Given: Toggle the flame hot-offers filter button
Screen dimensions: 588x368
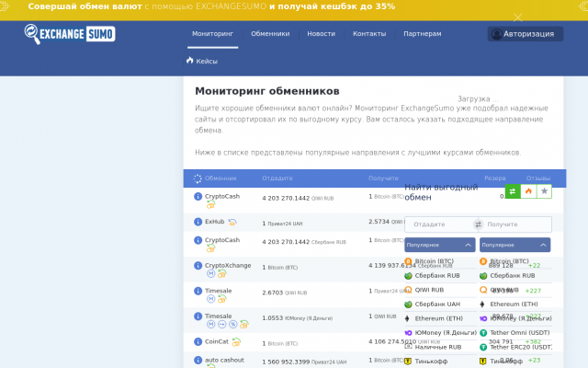Looking at the screenshot, I should coord(528,191).
